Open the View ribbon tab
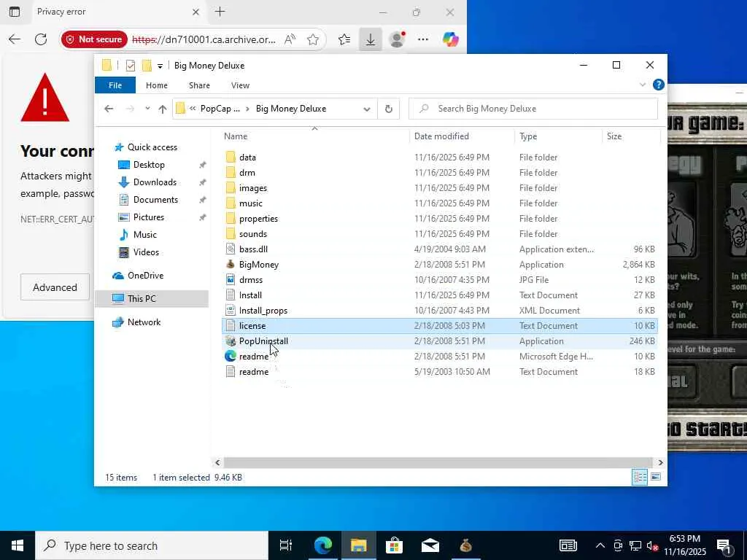 (240, 85)
